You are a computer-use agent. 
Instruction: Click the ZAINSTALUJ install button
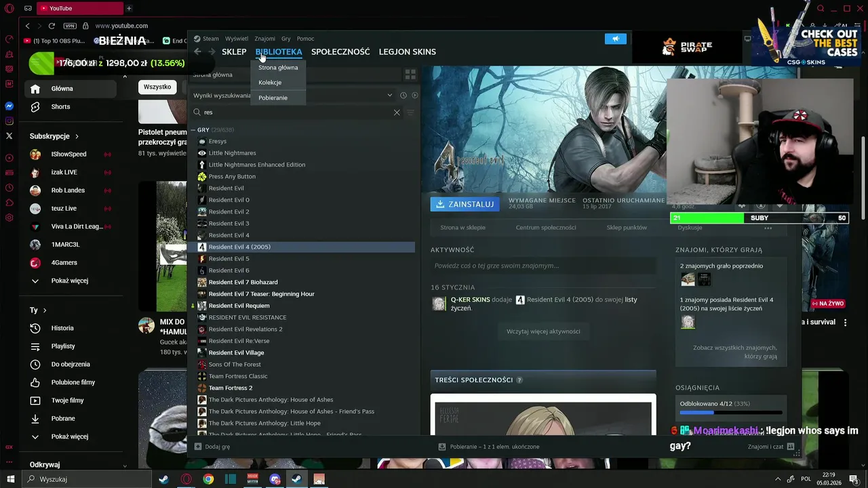[x=465, y=204]
